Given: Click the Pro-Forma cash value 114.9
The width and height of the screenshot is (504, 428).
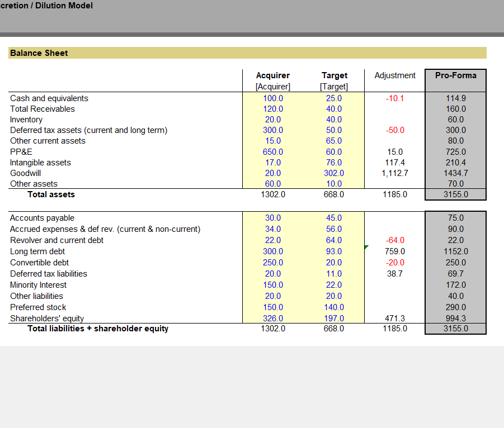Looking at the screenshot, I should click(456, 98).
